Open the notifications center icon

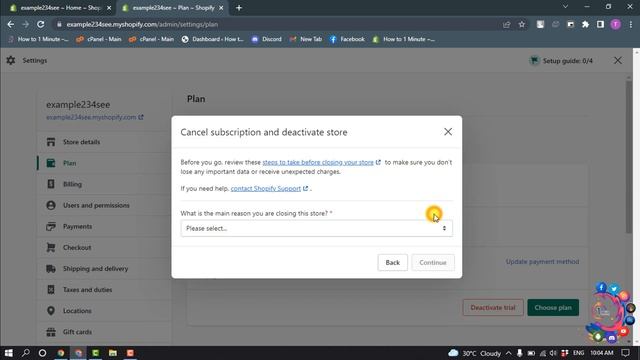click(625, 353)
